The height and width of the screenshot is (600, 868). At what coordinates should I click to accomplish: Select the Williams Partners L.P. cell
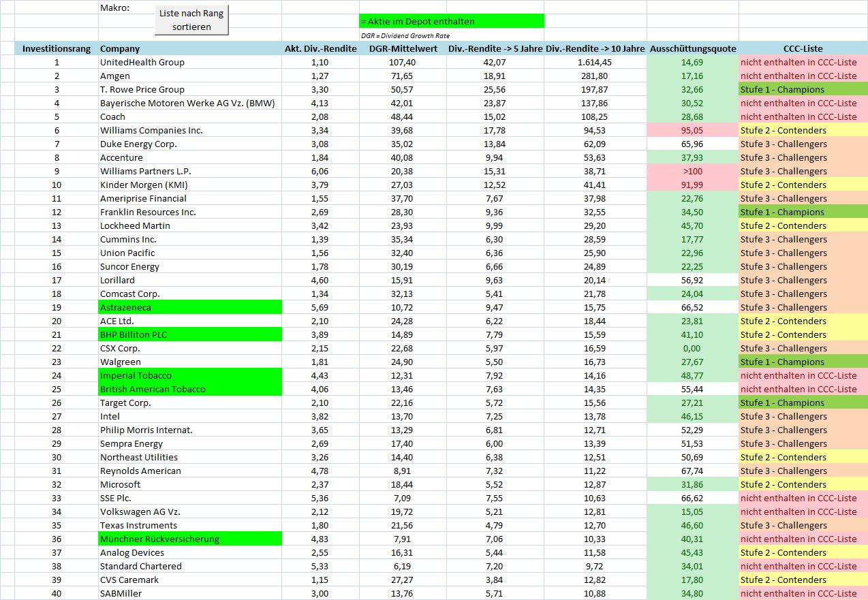click(190, 171)
